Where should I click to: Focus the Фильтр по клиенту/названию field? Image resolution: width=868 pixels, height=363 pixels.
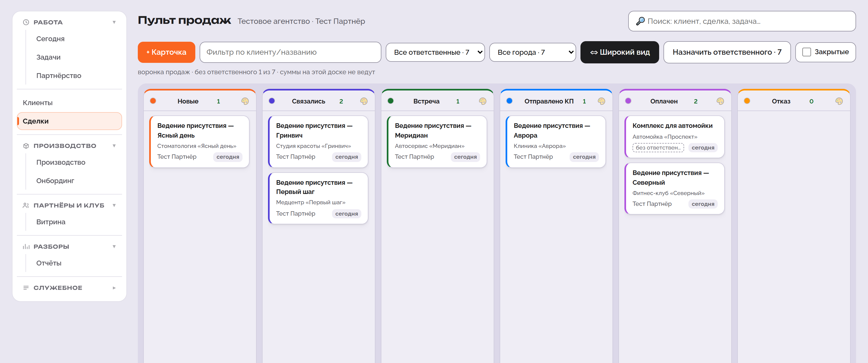click(x=290, y=52)
